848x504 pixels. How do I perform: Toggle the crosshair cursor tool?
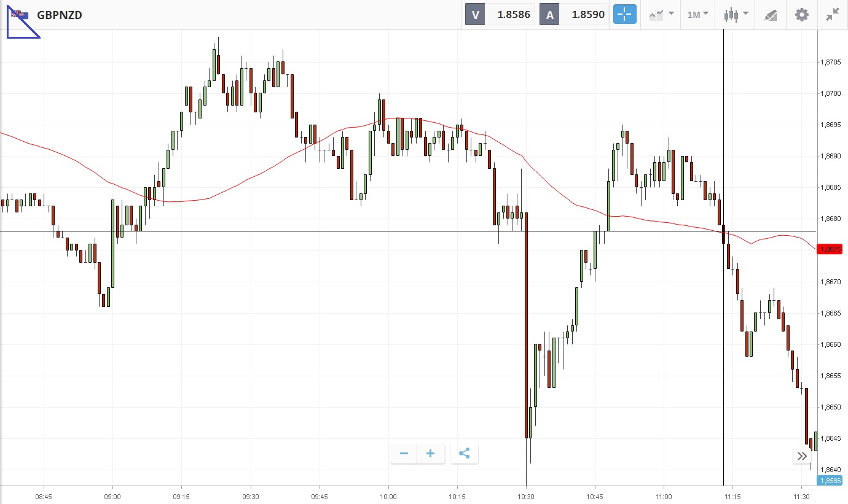click(624, 15)
